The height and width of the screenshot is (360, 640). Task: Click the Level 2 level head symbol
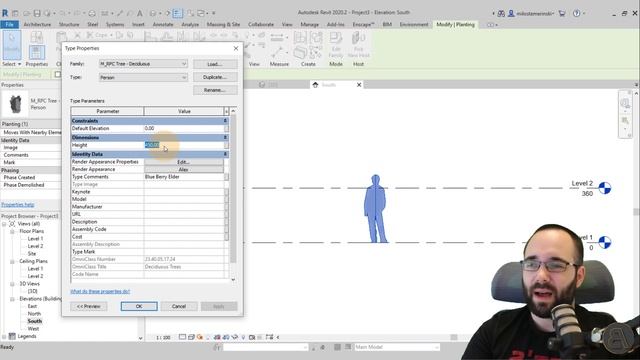tap(604, 188)
